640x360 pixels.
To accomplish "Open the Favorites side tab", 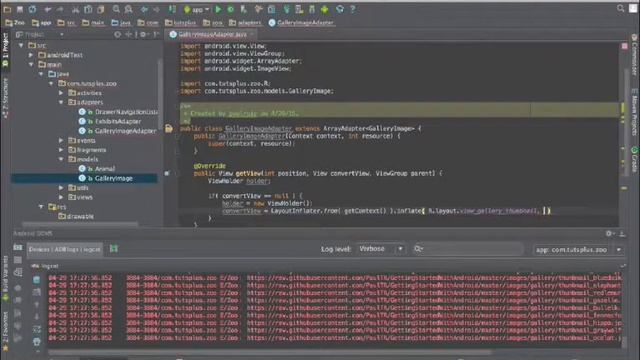I will 5,331.
